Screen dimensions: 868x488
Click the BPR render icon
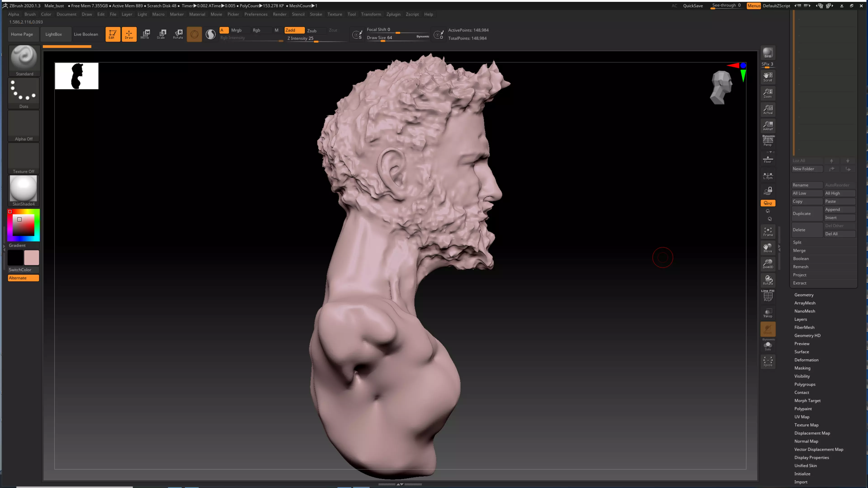pos(768,53)
